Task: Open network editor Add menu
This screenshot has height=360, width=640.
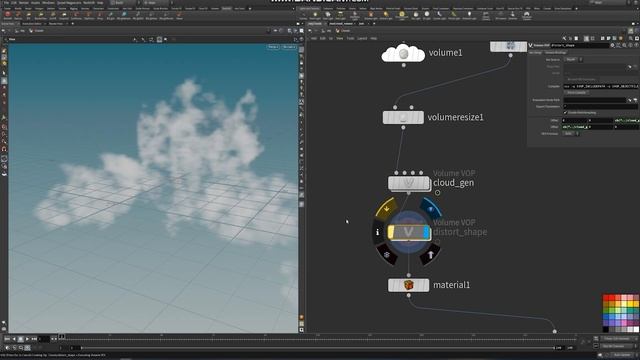Action: [x=313, y=38]
